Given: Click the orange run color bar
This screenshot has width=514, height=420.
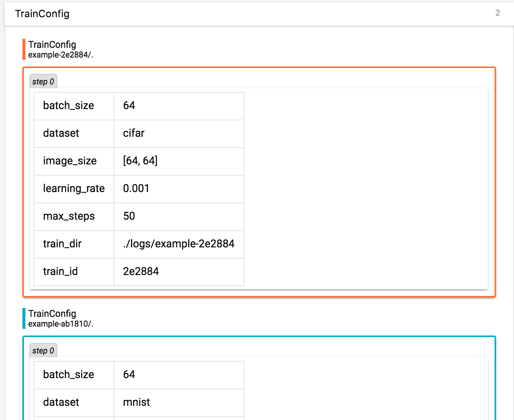Looking at the screenshot, I should point(24,49).
